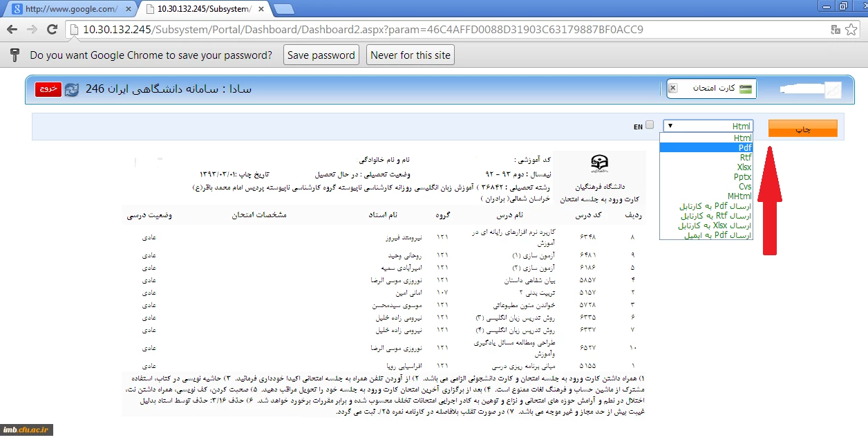This screenshot has width=868, height=442.
Task: Open a new browser tab
Action: [283, 9]
